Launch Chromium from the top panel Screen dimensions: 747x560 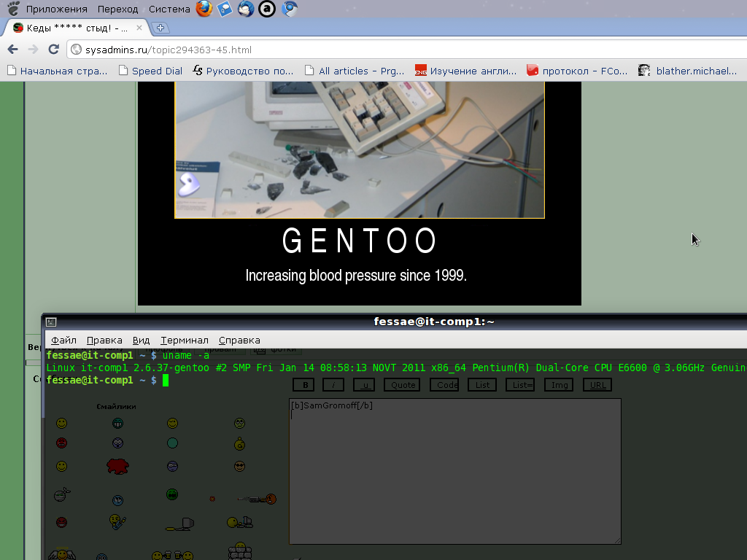(289, 9)
